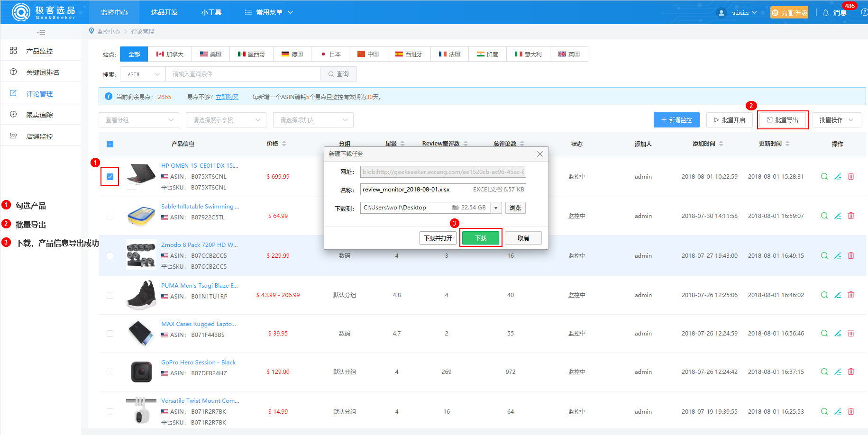Image resolution: width=868 pixels, height=435 pixels.
Task: Edit the Sable Inflatable Swimming entry
Action: [838, 216]
